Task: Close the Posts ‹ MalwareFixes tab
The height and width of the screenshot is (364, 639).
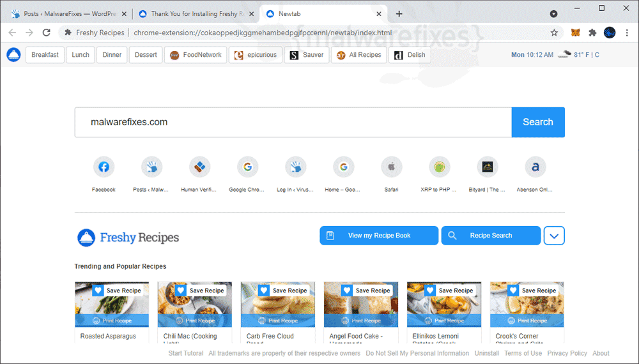Action: coord(124,14)
